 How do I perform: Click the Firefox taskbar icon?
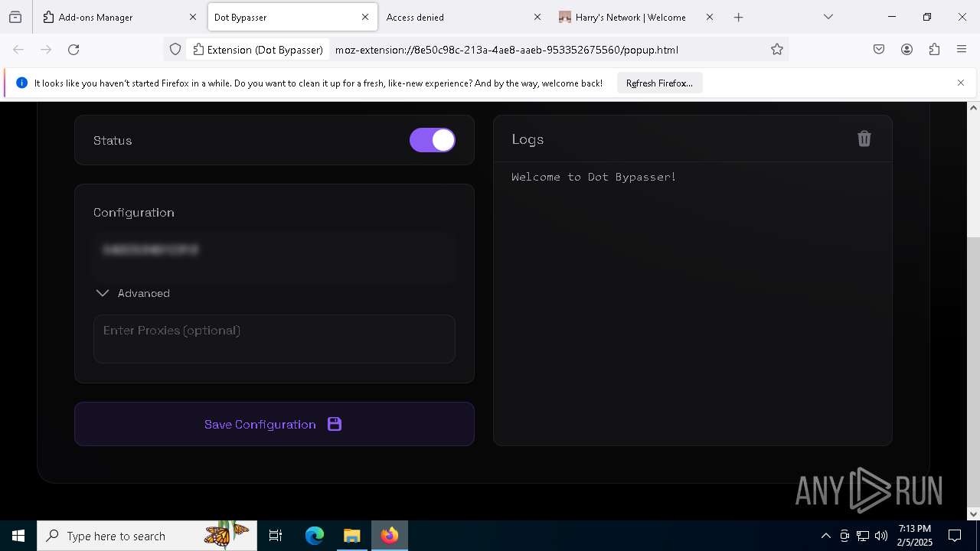(x=390, y=536)
